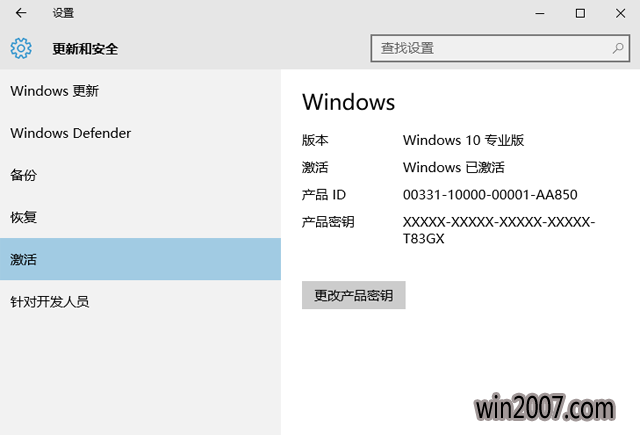Click the 更新和安全 heading

(x=85, y=49)
